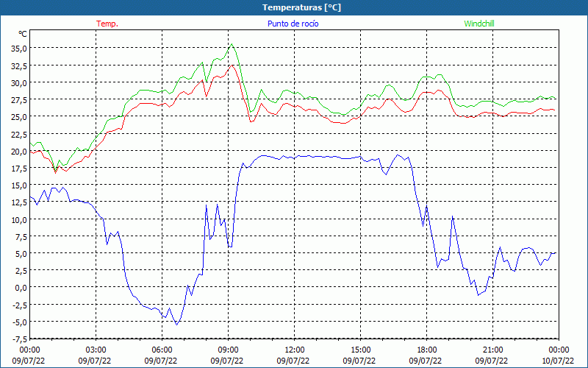Click the '-2,5' y-axis value

[20, 305]
